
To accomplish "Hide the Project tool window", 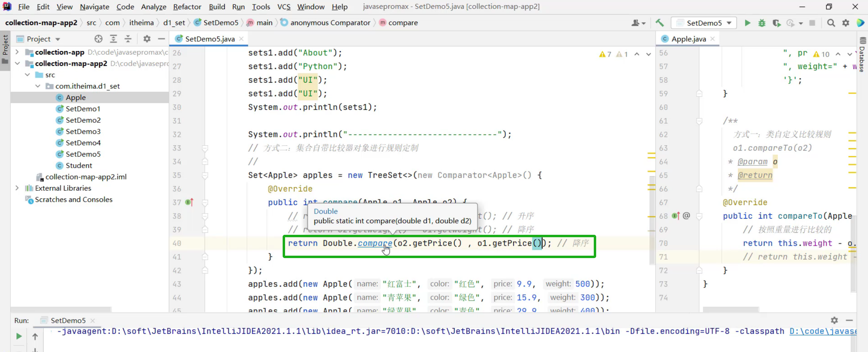I will click(161, 39).
